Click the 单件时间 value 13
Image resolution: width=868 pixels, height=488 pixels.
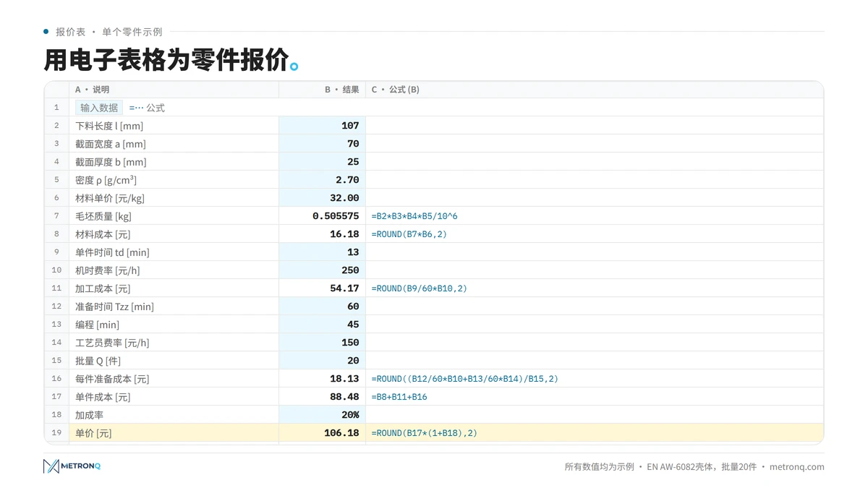coord(322,252)
